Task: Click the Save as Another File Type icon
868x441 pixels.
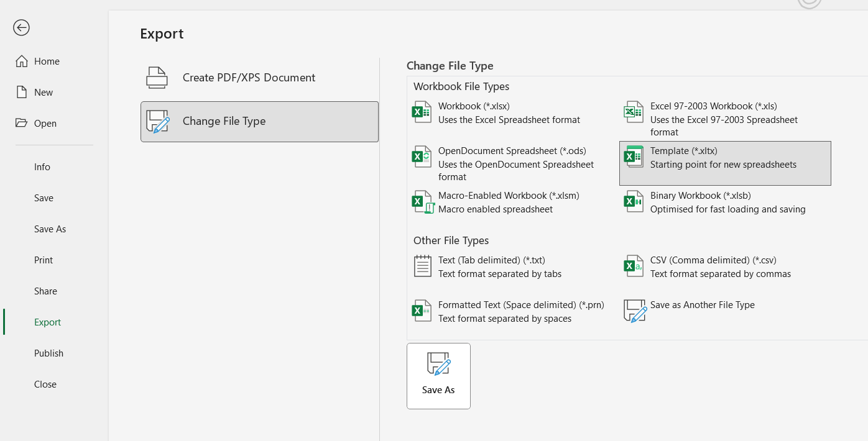Action: click(x=635, y=311)
